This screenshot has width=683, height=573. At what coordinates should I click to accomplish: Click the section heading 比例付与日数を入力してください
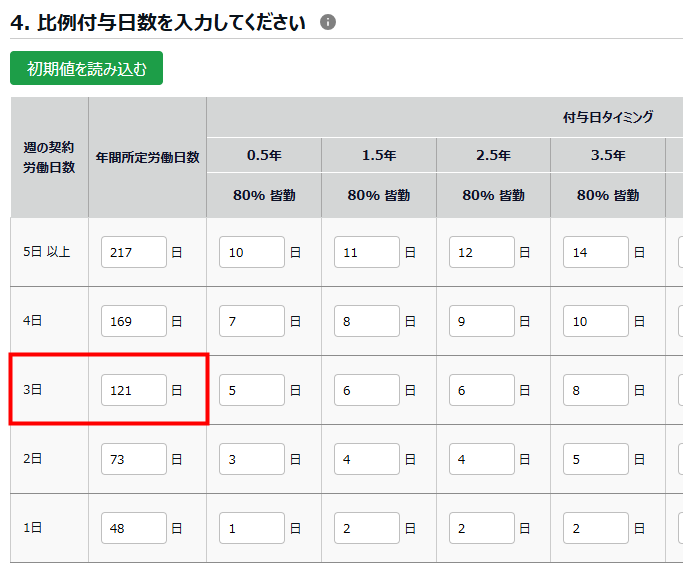point(171,22)
